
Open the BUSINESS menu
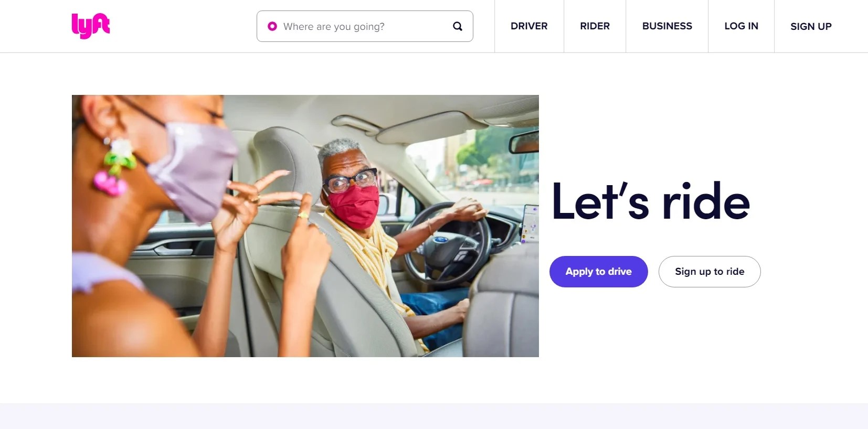coord(667,26)
